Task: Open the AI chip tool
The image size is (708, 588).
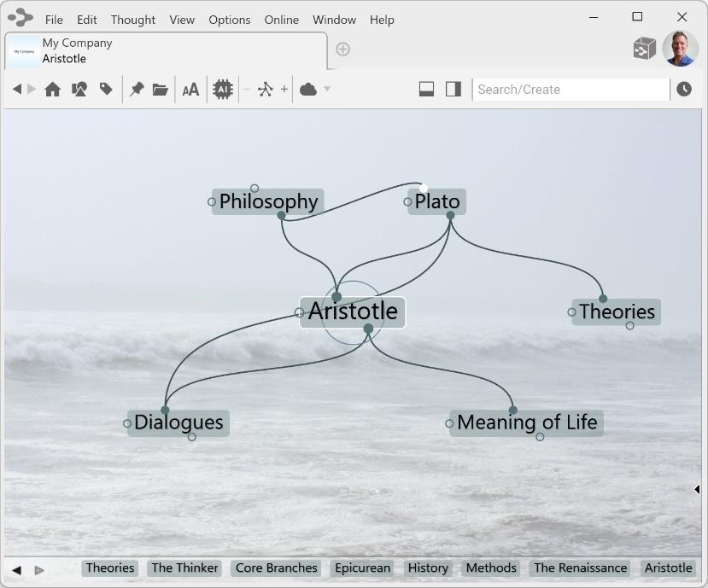Action: [x=222, y=90]
